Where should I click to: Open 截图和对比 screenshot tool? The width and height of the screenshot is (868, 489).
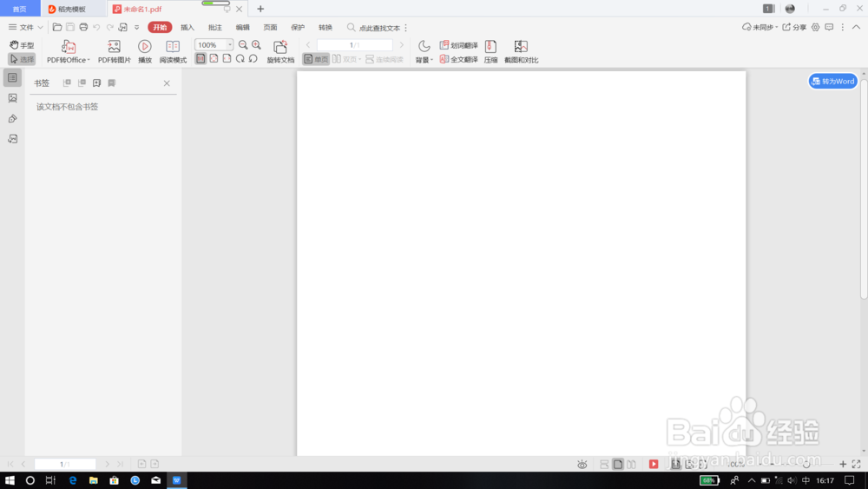[521, 51]
